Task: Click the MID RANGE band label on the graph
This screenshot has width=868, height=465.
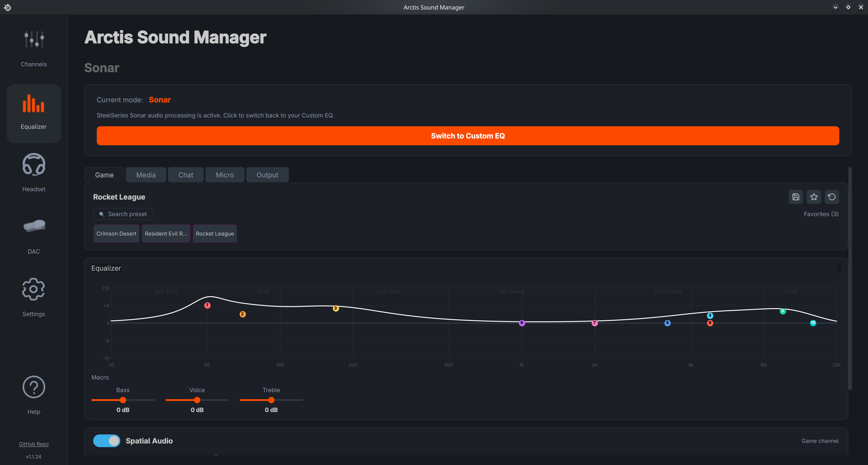Action: (512, 292)
